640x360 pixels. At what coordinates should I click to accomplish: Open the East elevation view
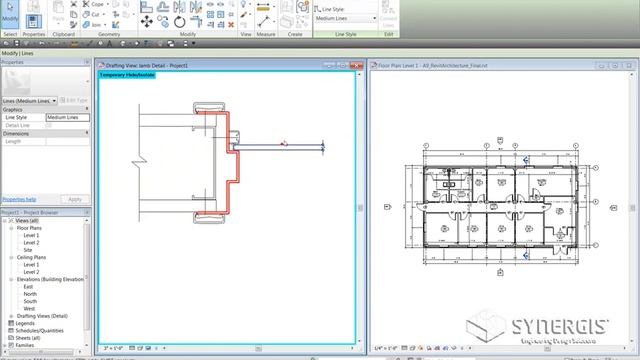pos(28,287)
